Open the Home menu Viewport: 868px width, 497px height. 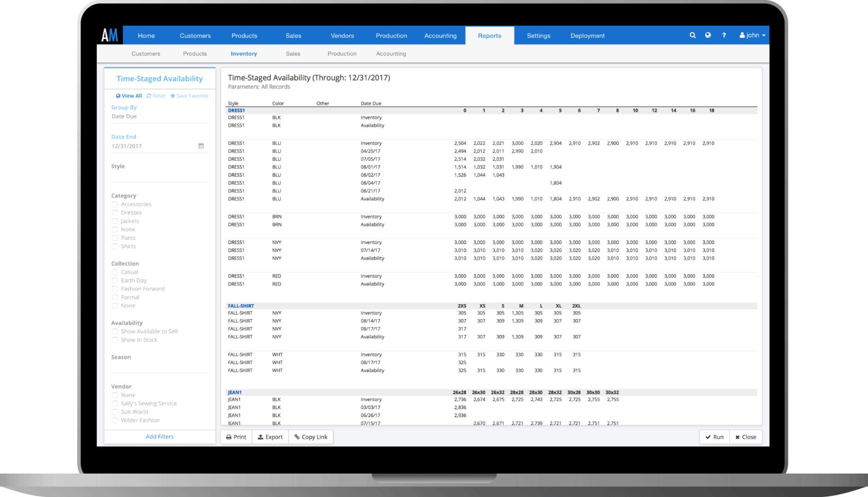coord(146,35)
